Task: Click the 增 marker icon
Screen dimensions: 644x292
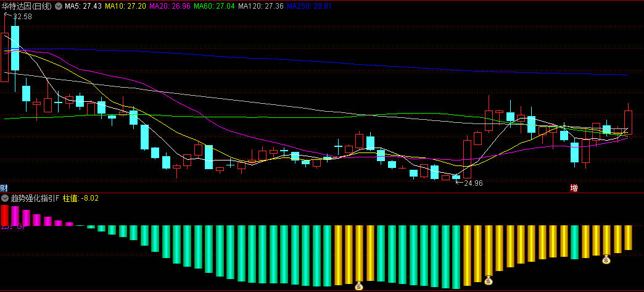Action: coord(574,188)
